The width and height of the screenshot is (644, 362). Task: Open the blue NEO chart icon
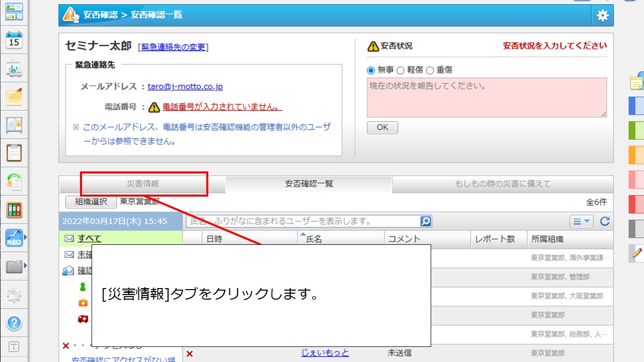coord(14,238)
